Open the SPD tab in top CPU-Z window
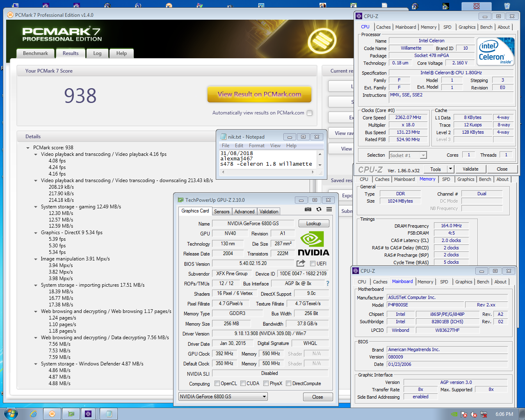This screenshot has width=525, height=420. point(447,27)
